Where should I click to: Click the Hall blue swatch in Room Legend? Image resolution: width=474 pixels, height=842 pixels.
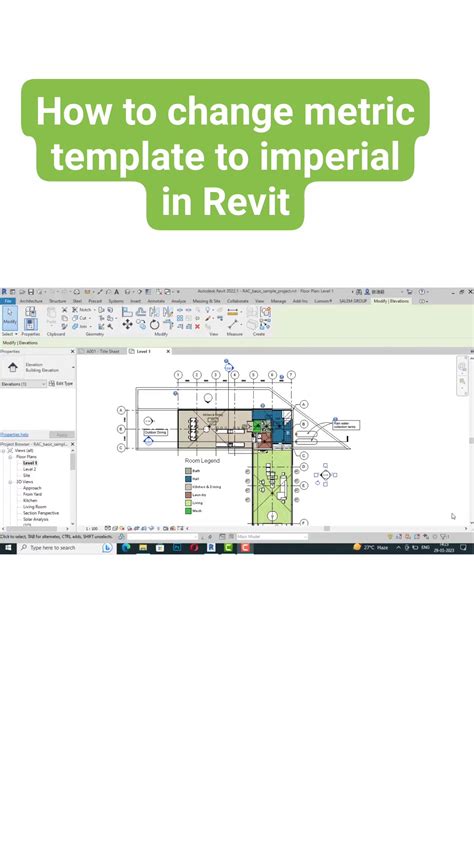188,479
